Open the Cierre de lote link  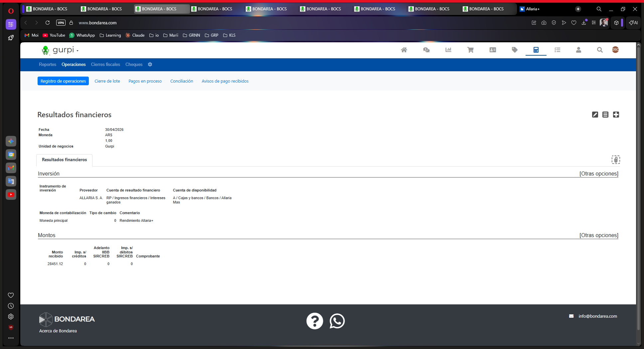coord(107,81)
